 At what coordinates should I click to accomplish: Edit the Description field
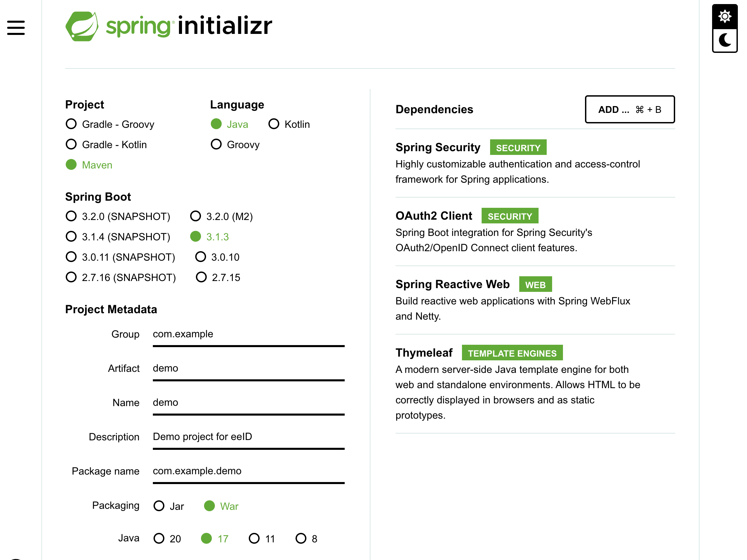[x=249, y=438]
